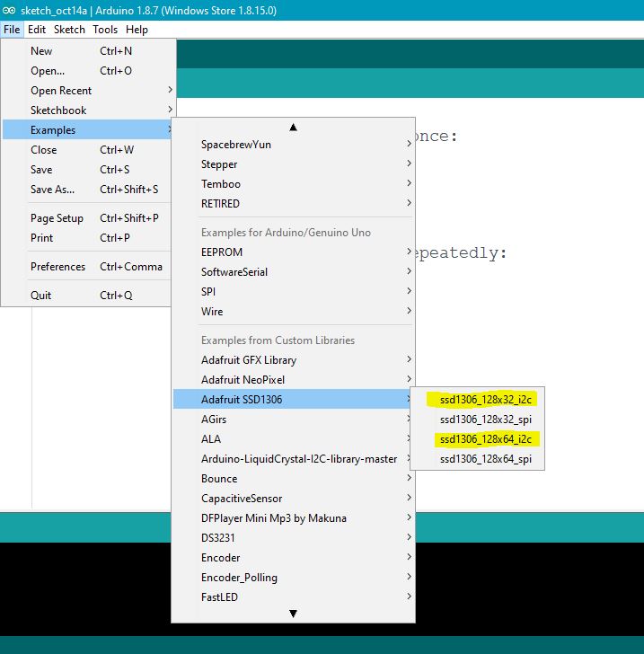Expand Encoder_Polling examples submenu
The width and height of the screenshot is (644, 654).
(294, 578)
